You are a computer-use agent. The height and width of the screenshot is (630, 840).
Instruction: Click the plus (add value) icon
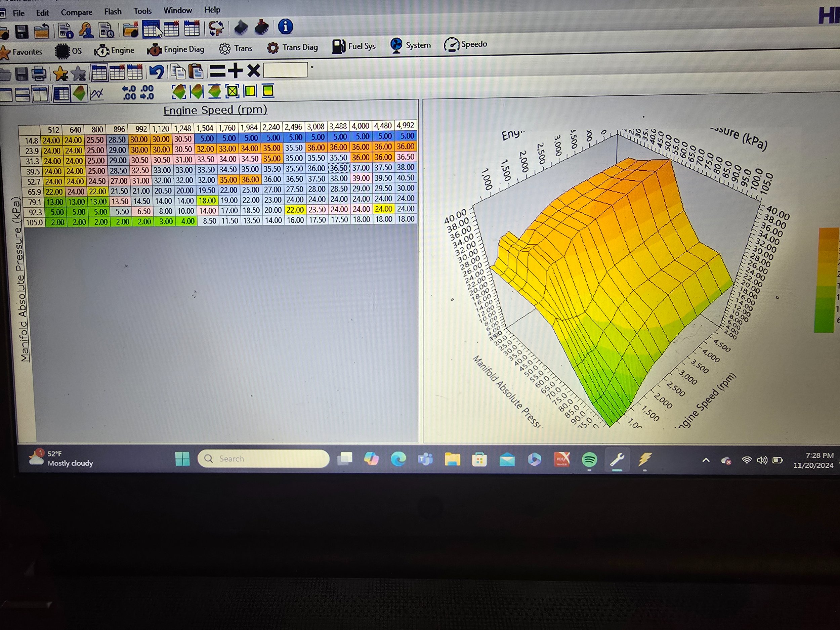coord(236,70)
